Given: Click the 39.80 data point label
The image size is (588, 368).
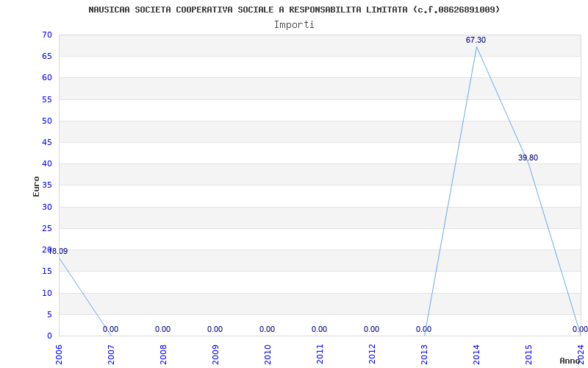Looking at the screenshot, I should coord(528,158).
